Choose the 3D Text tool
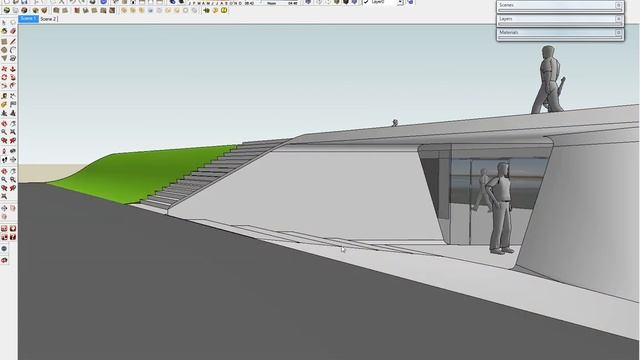640x360 pixels. pyautogui.click(x=13, y=113)
